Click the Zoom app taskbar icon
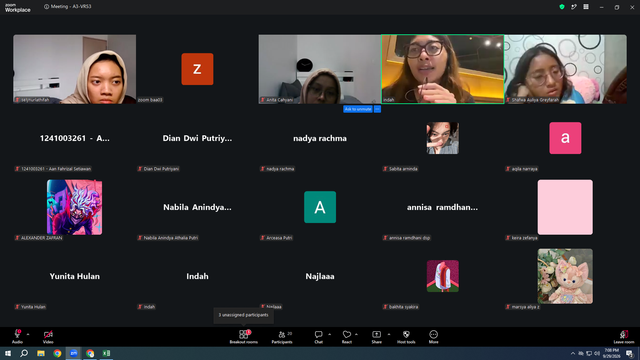This screenshot has height=360, width=640. point(73,353)
